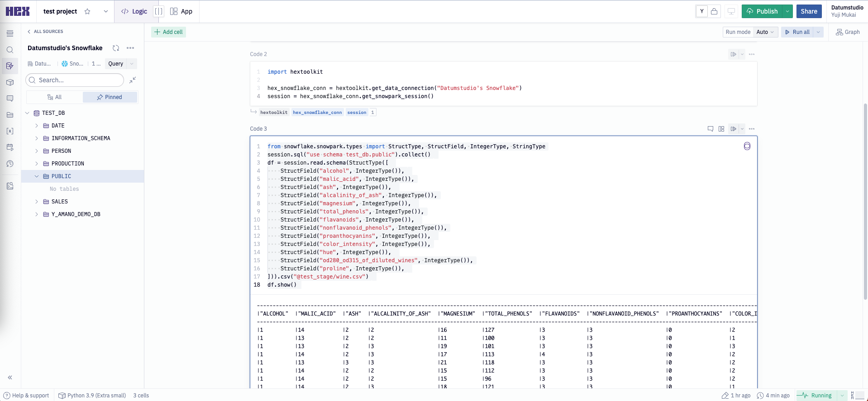
Task: Collapse the PUBLIC schema folder
Action: pyautogui.click(x=37, y=176)
